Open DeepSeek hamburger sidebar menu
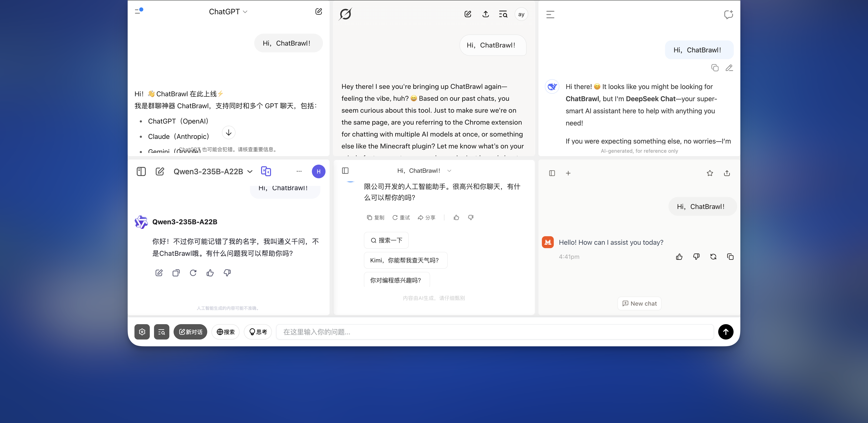 coord(550,14)
